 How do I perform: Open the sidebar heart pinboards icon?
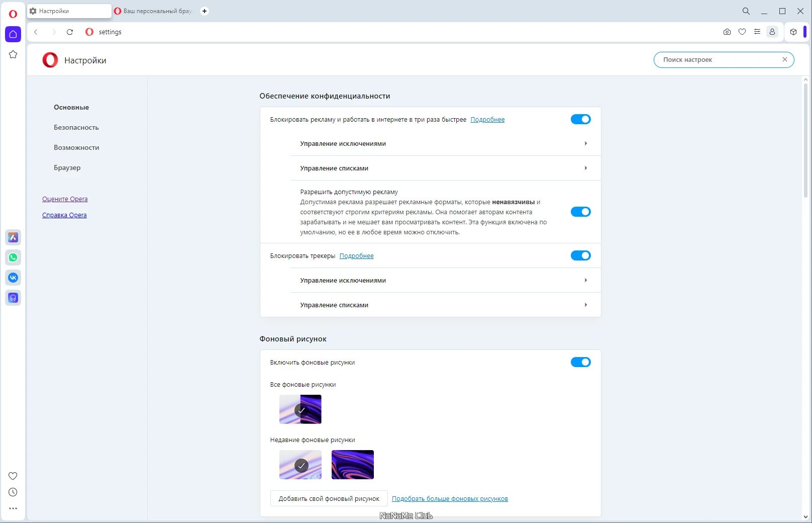click(13, 476)
